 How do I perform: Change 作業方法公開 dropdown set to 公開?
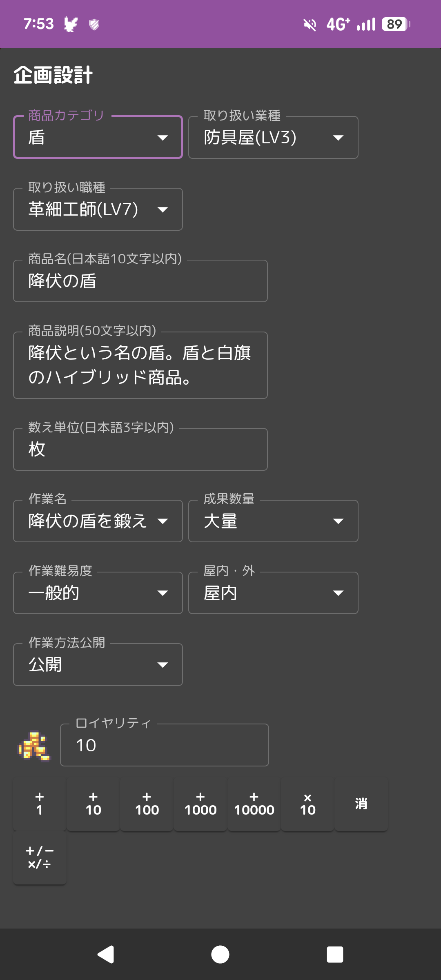98,665
